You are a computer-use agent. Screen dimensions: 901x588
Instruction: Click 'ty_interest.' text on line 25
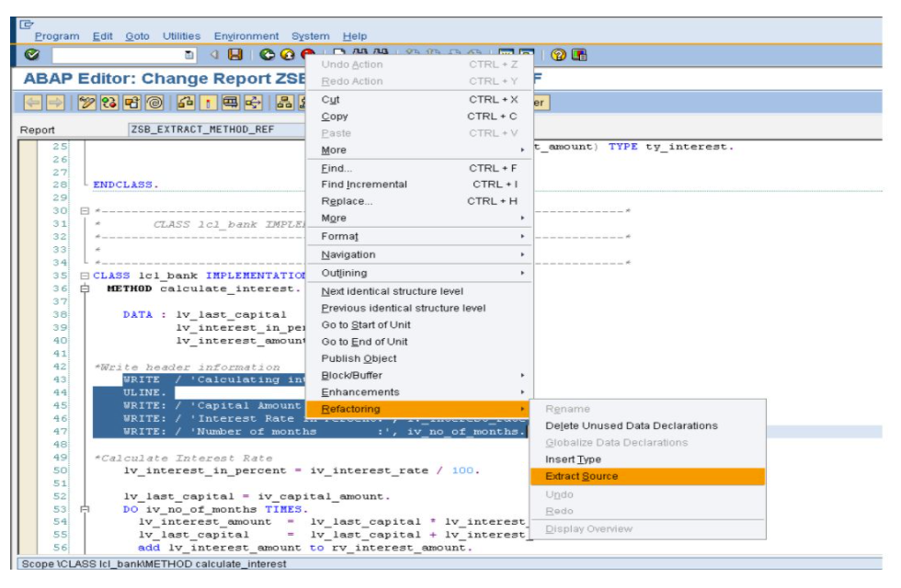690,147
